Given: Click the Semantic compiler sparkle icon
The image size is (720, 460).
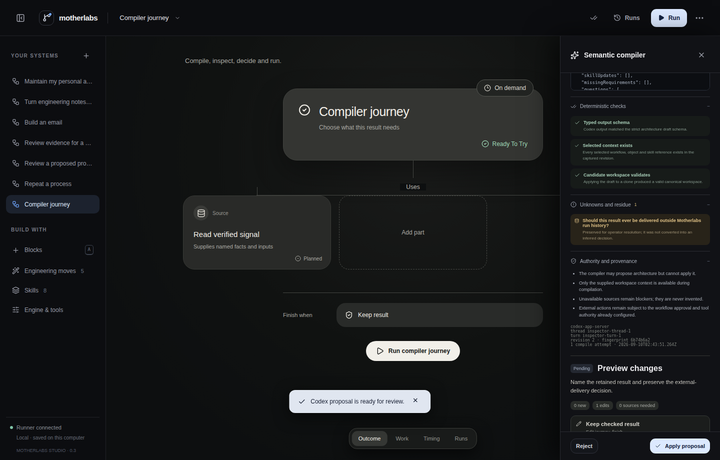Looking at the screenshot, I should point(574,55).
